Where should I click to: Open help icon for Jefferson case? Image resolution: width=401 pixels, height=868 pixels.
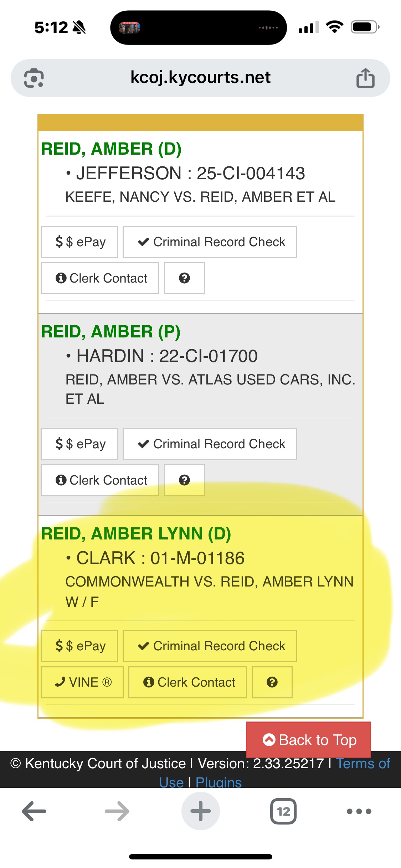(x=184, y=278)
